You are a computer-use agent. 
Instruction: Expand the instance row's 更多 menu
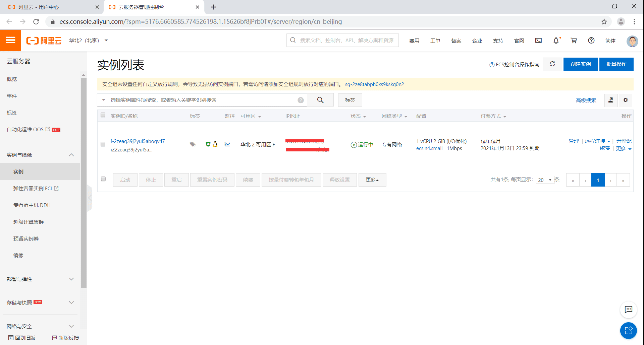pyautogui.click(x=624, y=148)
